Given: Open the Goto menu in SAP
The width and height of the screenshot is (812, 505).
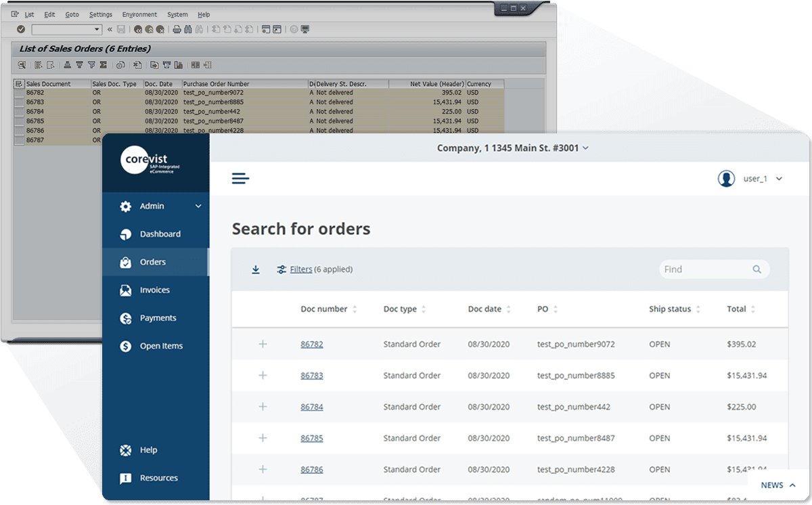Looking at the screenshot, I should point(72,14).
